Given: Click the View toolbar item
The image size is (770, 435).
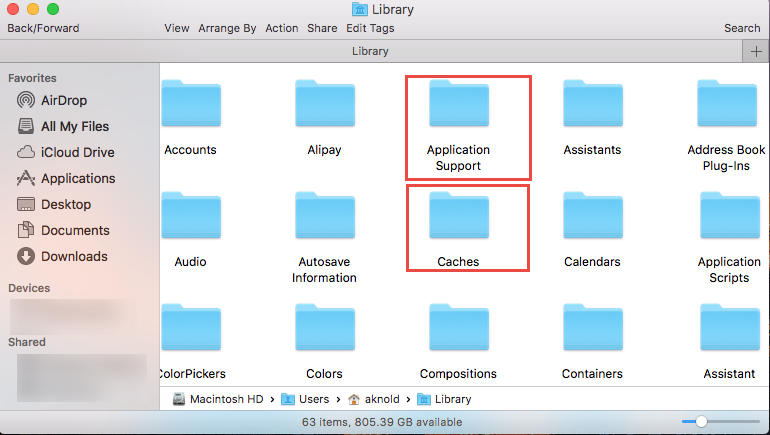Looking at the screenshot, I should click(177, 28).
